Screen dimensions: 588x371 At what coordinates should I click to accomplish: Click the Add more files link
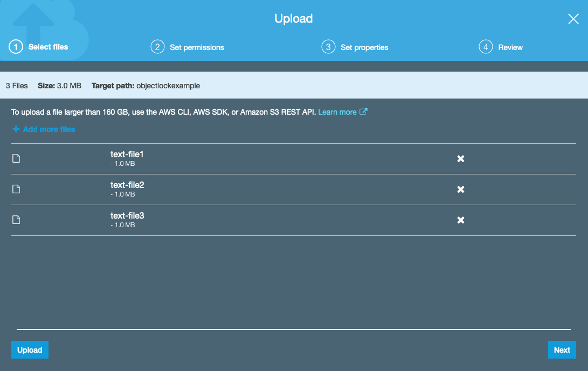[49, 129]
